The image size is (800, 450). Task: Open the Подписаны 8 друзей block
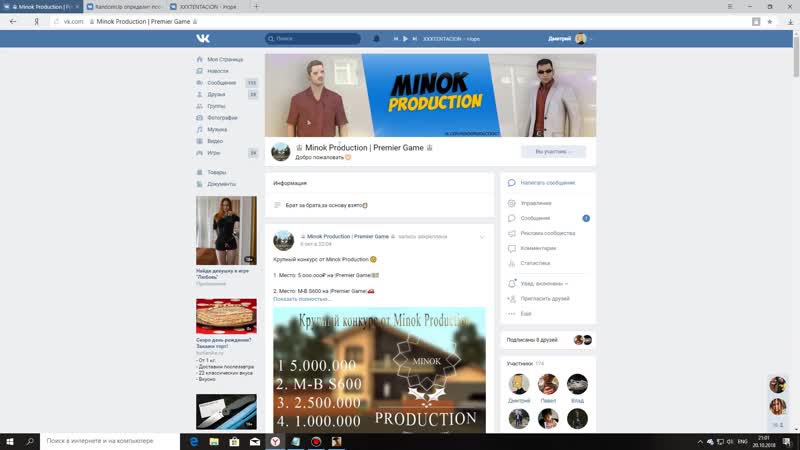point(548,340)
